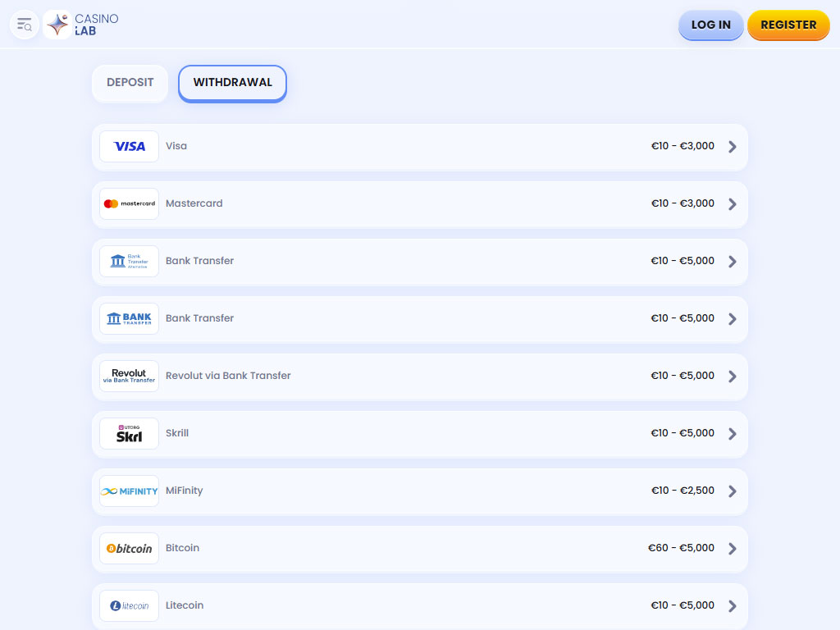The width and height of the screenshot is (840, 630).
Task: Expand the Visa row chevron
Action: pyautogui.click(x=733, y=146)
